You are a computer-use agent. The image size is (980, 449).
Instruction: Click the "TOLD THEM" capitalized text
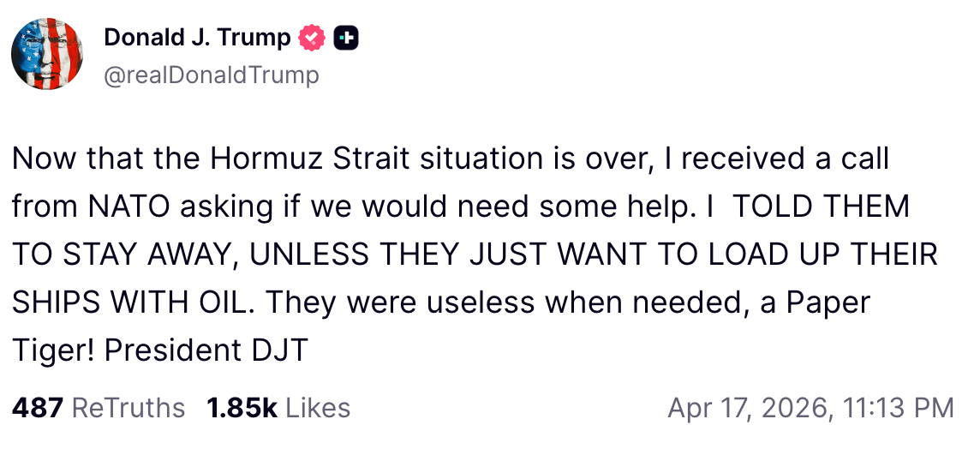point(820,207)
